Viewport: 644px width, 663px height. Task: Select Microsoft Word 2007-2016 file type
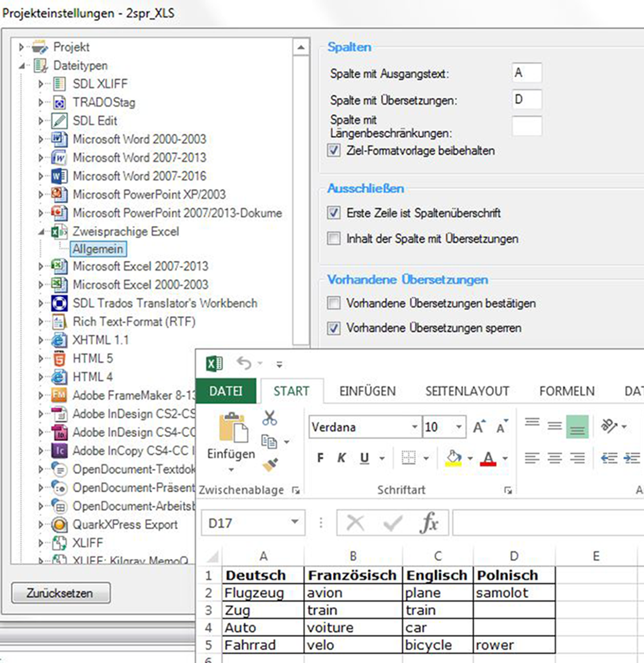click(x=140, y=176)
